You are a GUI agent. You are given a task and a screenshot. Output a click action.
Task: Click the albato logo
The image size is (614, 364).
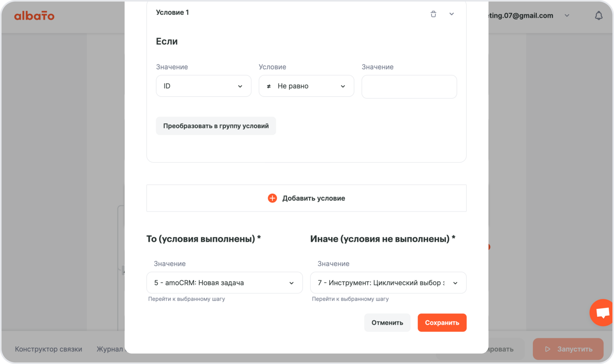click(34, 16)
